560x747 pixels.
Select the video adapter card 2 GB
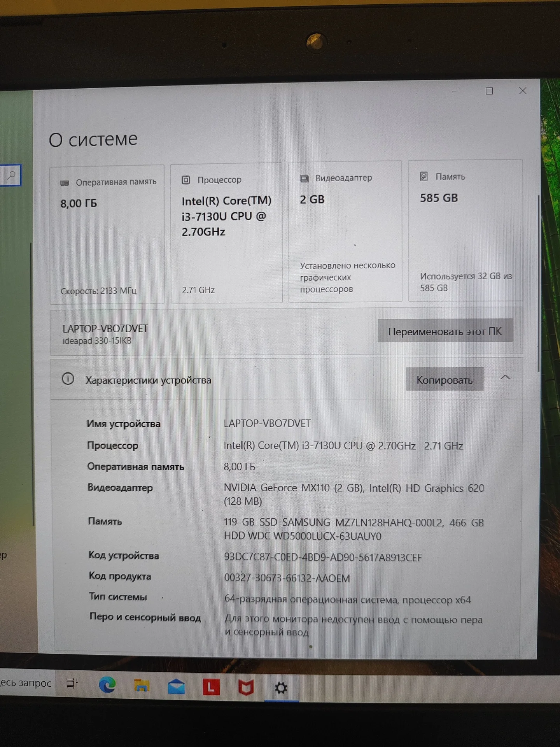coord(345,231)
